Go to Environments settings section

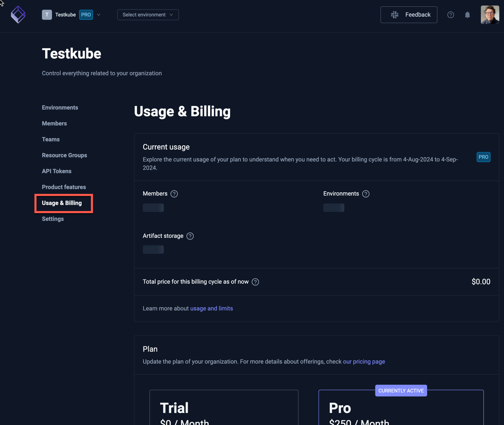(60, 108)
